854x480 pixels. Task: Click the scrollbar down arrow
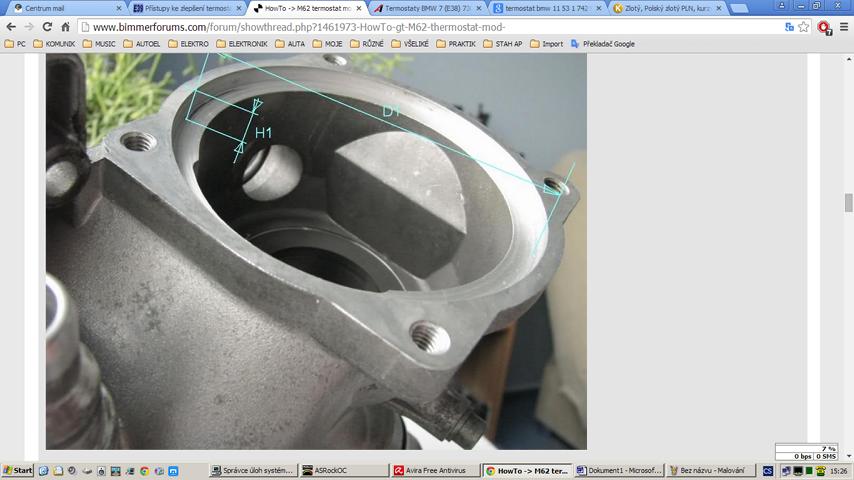849,456
